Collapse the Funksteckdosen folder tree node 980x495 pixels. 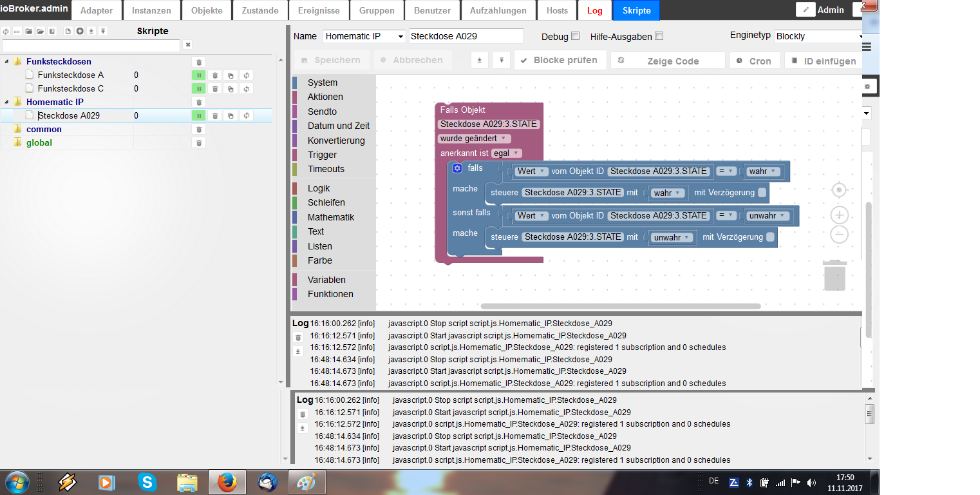point(7,62)
